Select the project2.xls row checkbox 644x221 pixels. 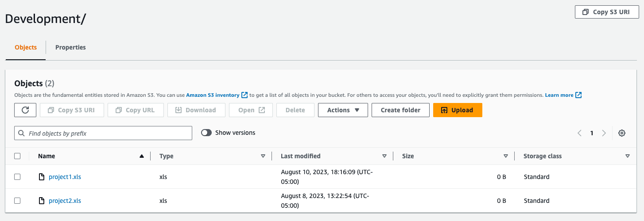click(17, 201)
